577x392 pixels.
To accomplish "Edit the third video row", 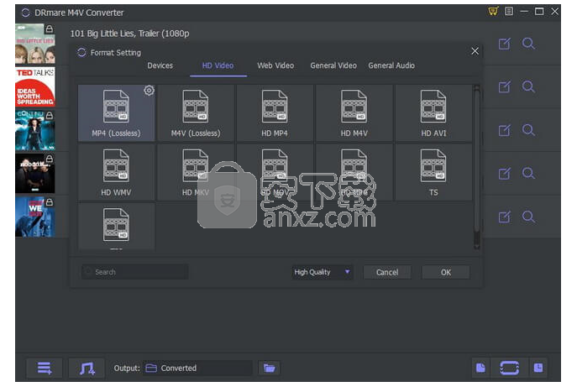I will pyautogui.click(x=505, y=131).
